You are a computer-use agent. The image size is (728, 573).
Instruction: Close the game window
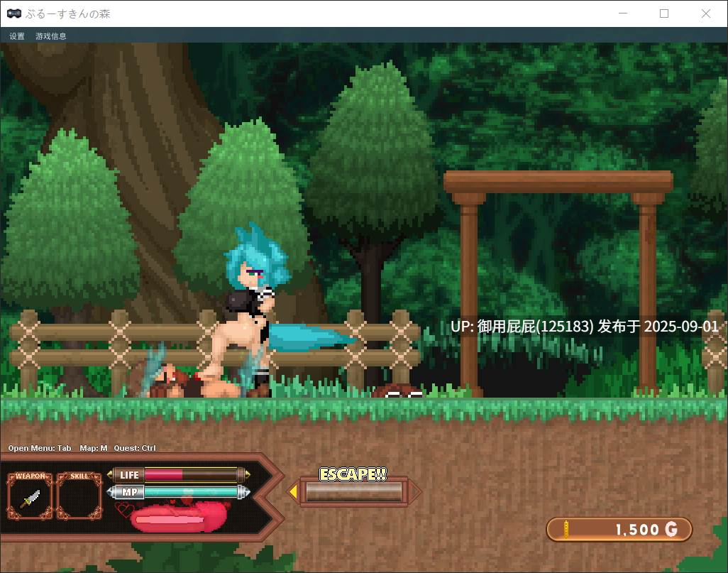click(x=706, y=13)
